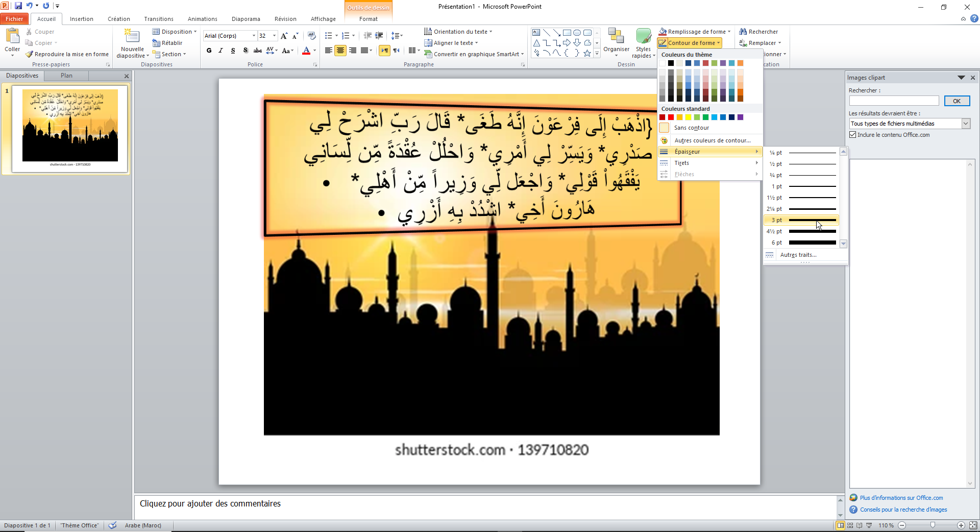Image resolution: width=980 pixels, height=532 pixels.
Task: Open Conseils pour la recherche d'images link
Action: click(903, 510)
